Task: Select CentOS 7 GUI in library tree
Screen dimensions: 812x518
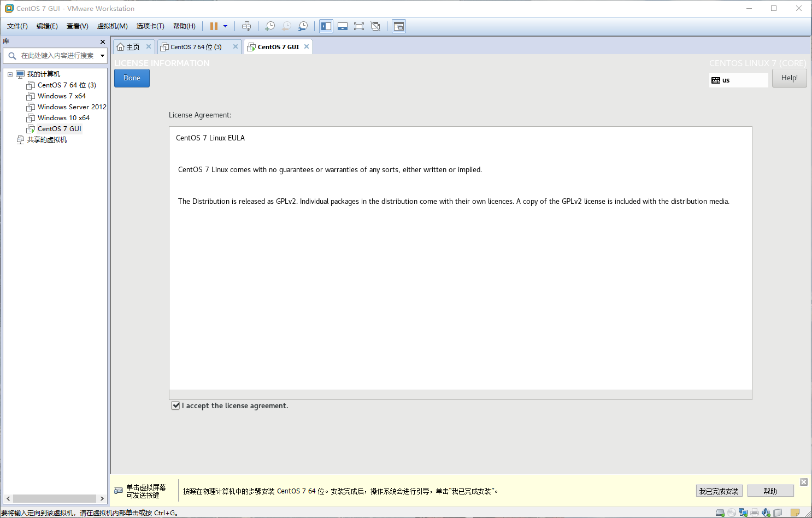Action: pos(60,129)
